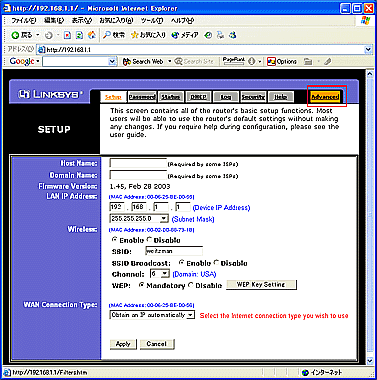Click the Linksys logo
The height and width of the screenshot is (380, 377).
[x=51, y=94]
